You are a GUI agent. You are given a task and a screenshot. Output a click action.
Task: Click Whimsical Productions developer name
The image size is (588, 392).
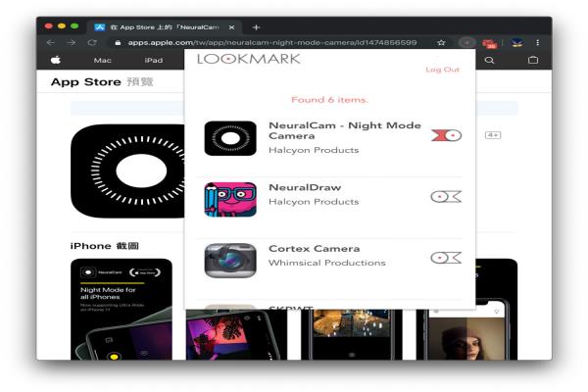point(327,263)
